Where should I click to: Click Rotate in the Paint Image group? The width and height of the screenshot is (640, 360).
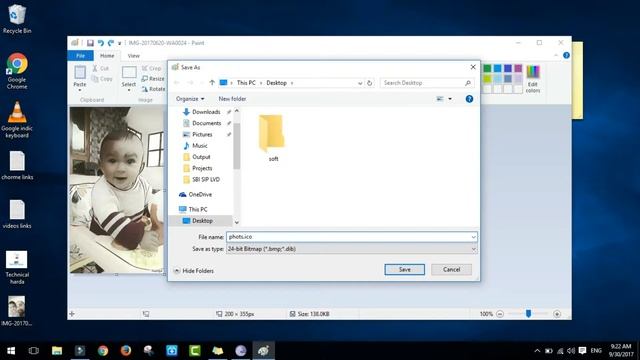tap(153, 89)
